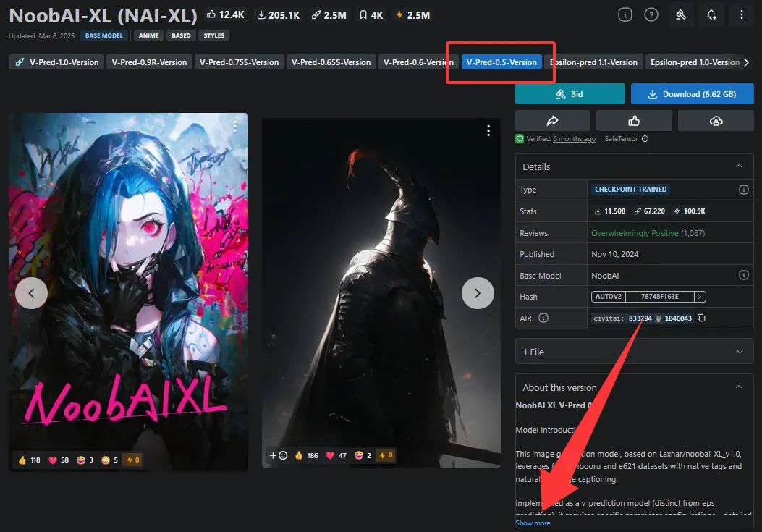Click the bell notification subscribe icon
Screen dimensions: 762x532
coord(711,14)
